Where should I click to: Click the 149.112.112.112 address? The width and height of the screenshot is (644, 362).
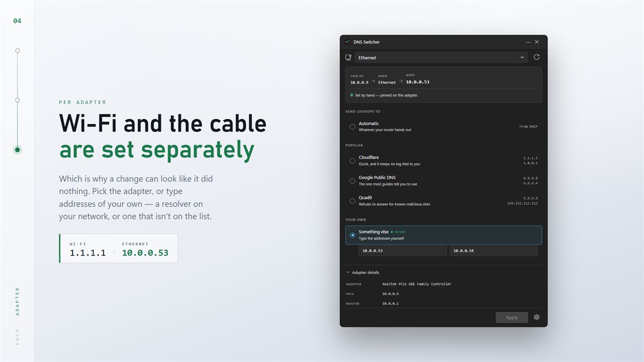pos(522,204)
